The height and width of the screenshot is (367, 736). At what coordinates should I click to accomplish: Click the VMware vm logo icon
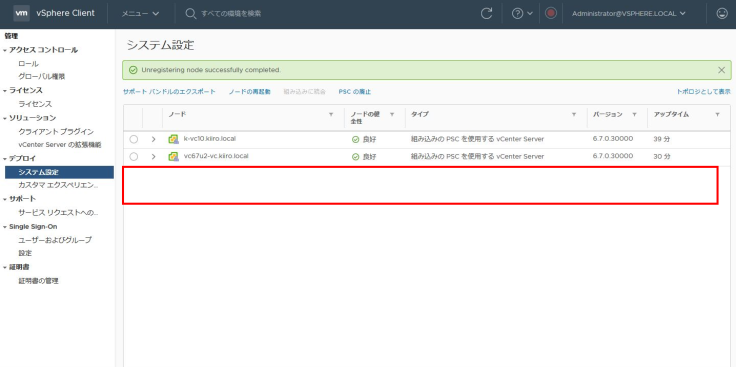[x=22, y=13]
